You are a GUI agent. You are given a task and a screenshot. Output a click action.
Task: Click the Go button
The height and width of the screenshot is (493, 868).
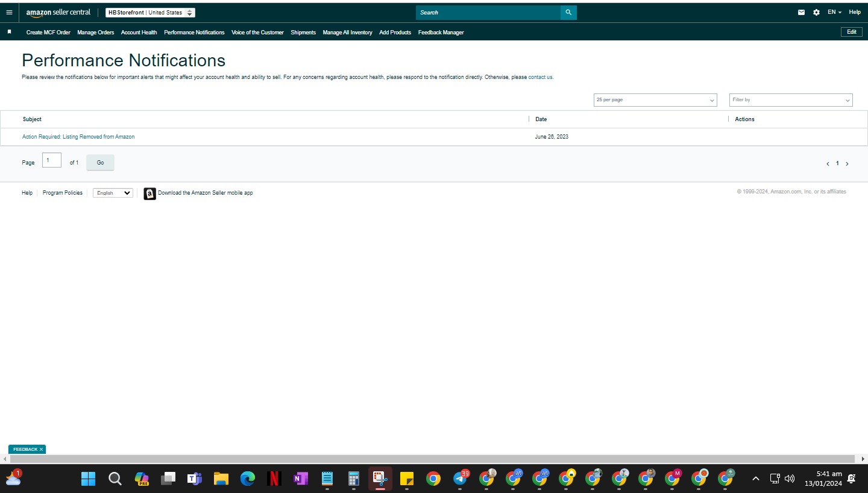click(x=100, y=163)
